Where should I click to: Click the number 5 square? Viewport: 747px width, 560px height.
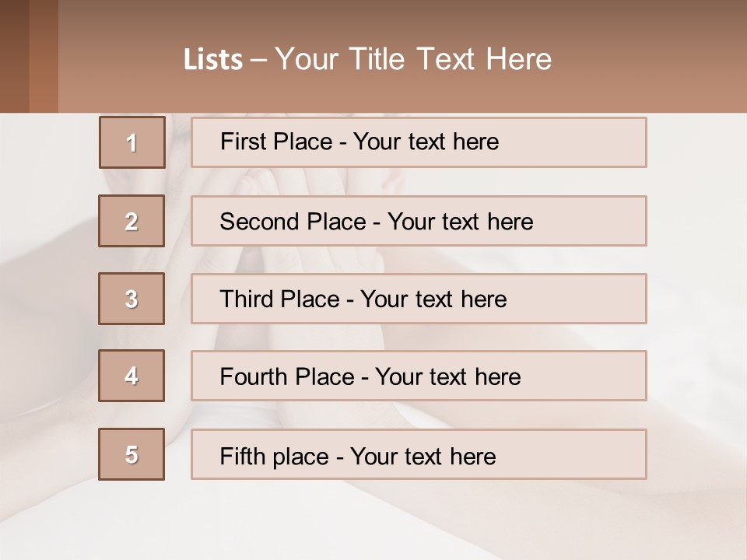(x=132, y=454)
